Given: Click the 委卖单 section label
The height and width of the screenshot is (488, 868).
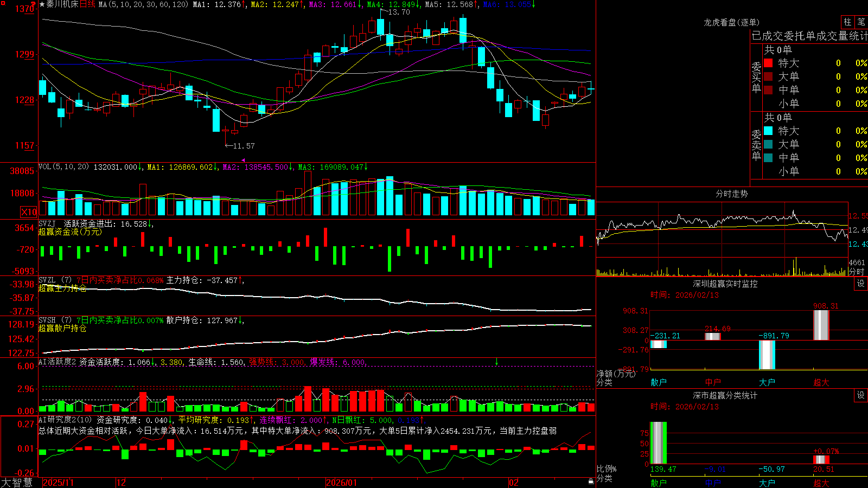Looking at the screenshot, I should pos(756,145).
